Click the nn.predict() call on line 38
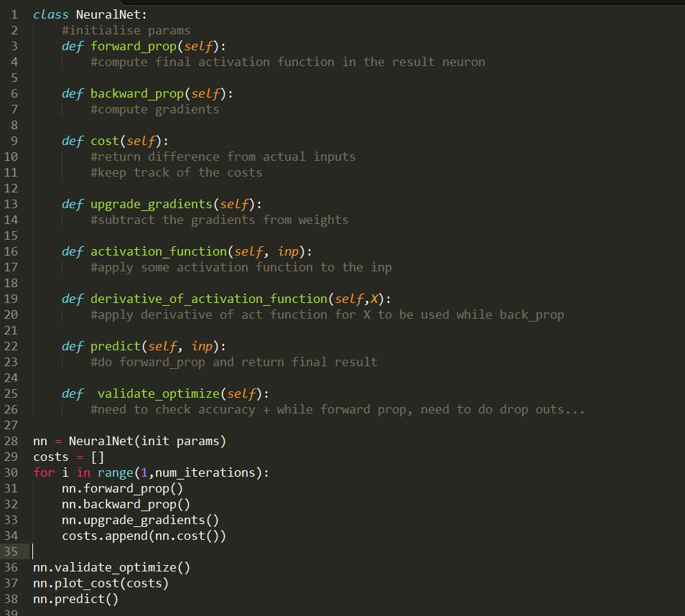This screenshot has width=685, height=616. pyautogui.click(x=75, y=599)
